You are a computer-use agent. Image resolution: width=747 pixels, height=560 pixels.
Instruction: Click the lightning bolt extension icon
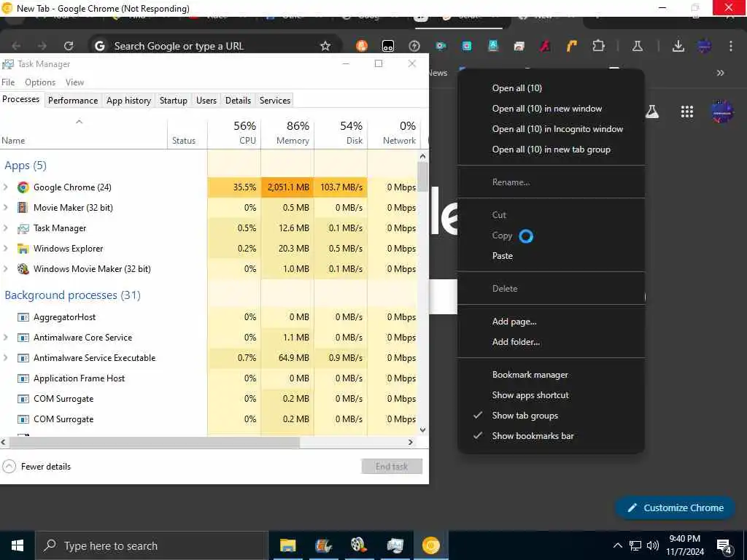click(x=414, y=46)
